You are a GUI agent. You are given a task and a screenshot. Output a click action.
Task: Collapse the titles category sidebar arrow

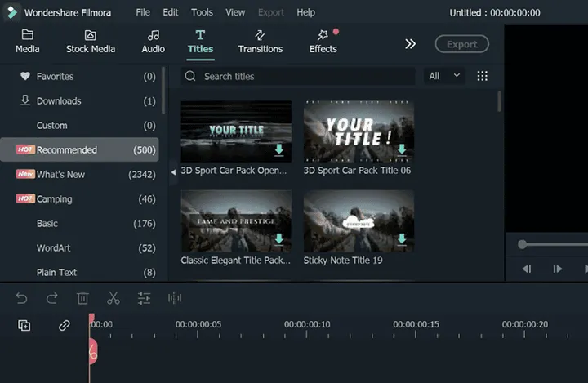[x=173, y=172]
